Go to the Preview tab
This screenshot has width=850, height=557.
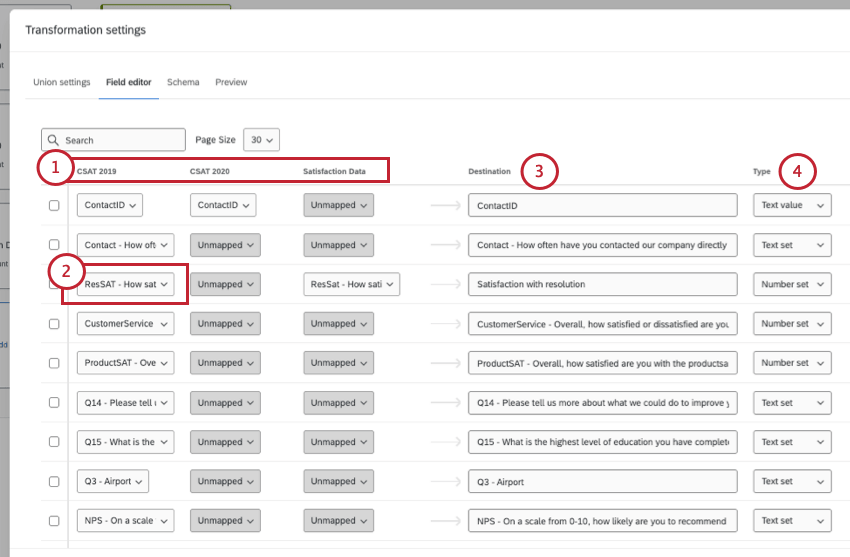click(231, 82)
